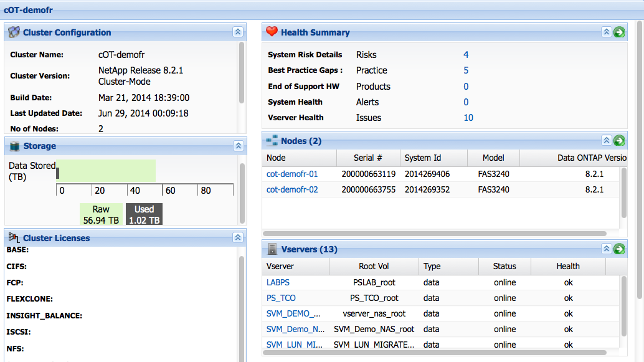The image size is (644, 362).
Task: Click the System Risk count 4
Action: (x=466, y=55)
